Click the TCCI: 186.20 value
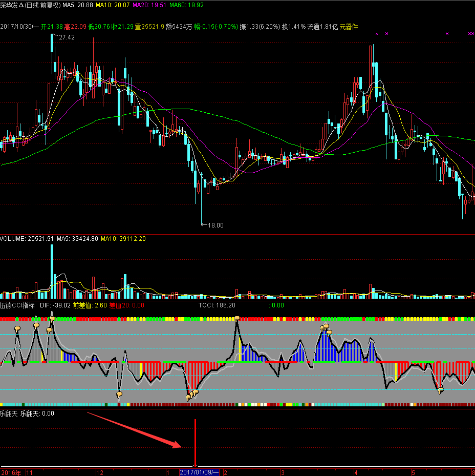 (217, 305)
